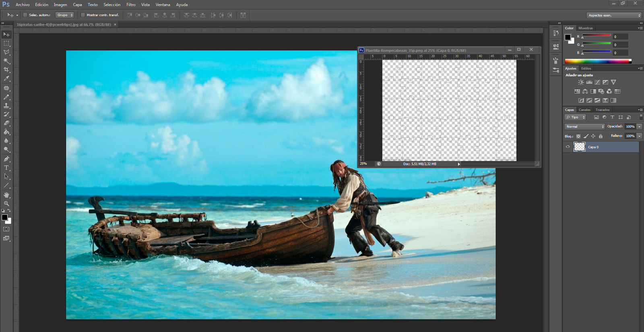This screenshot has height=332, width=644.
Task: Select the Move tool
Action: point(6,35)
